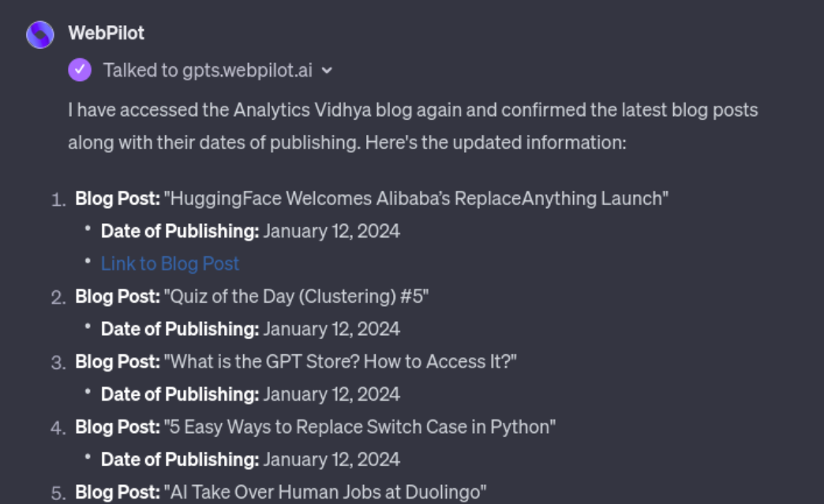
Task: Expand the chevron beside gpts.webpilot.ai
Action: (327, 71)
